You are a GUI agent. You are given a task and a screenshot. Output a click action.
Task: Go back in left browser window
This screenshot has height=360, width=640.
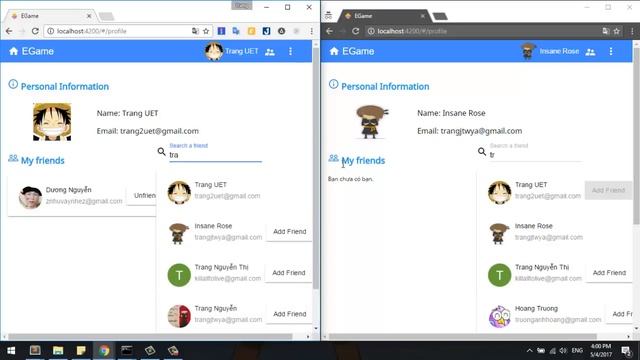coord(9,31)
